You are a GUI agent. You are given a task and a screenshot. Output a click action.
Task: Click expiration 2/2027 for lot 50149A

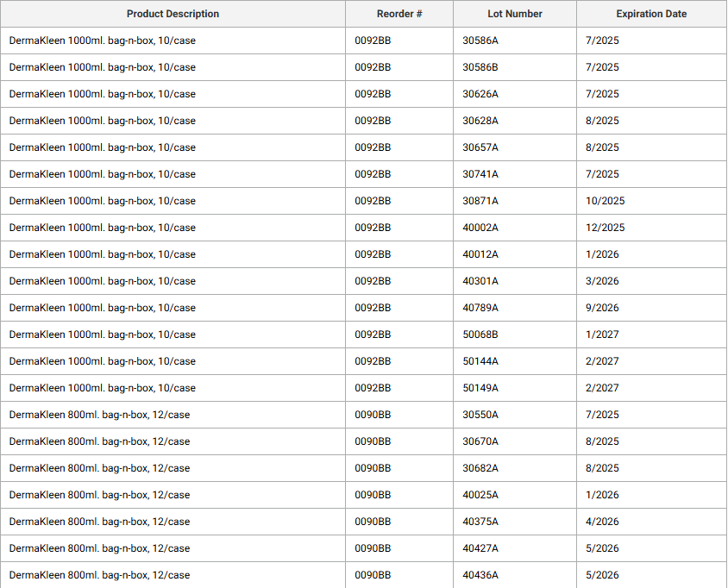click(x=602, y=388)
